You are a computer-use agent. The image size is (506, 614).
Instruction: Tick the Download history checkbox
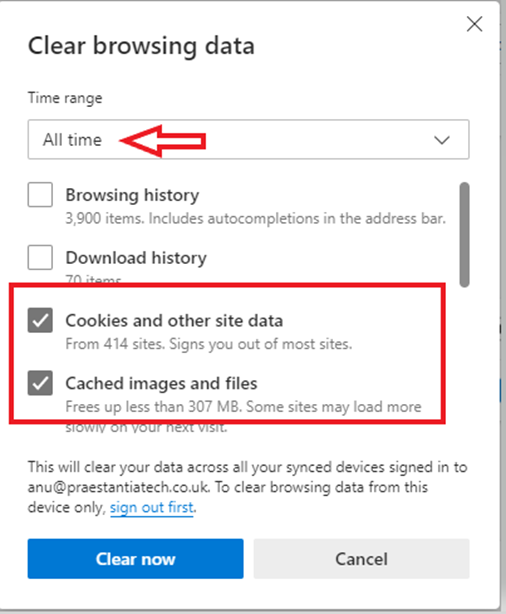click(40, 257)
